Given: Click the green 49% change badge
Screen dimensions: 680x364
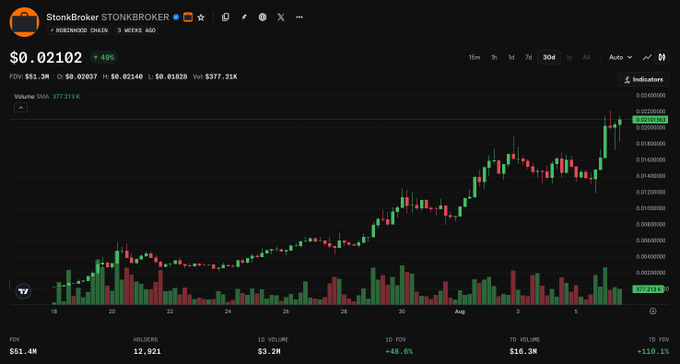Looking at the screenshot, I should tap(104, 57).
